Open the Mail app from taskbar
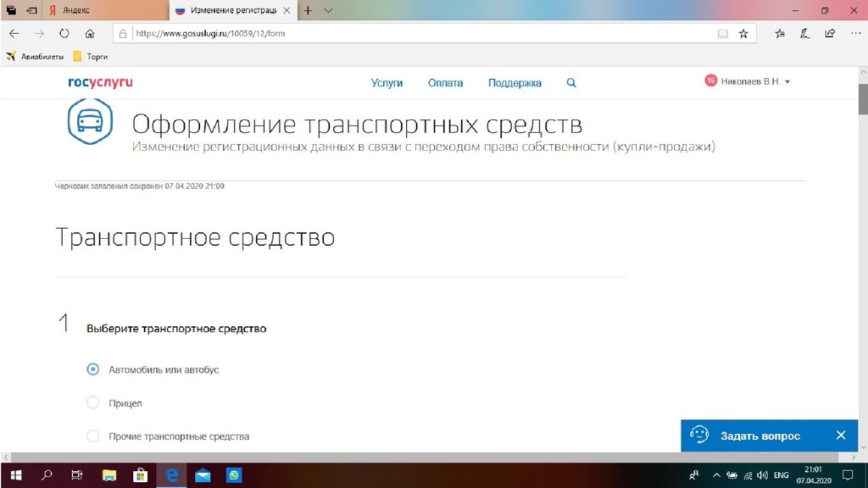868x488 pixels. [203, 475]
